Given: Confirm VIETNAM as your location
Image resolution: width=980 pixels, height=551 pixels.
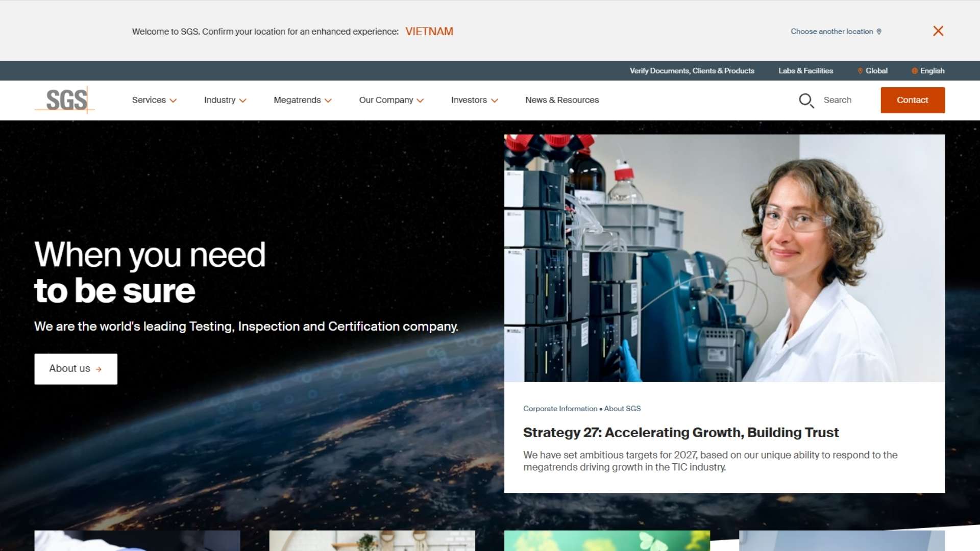Looking at the screenshot, I should tap(429, 32).
